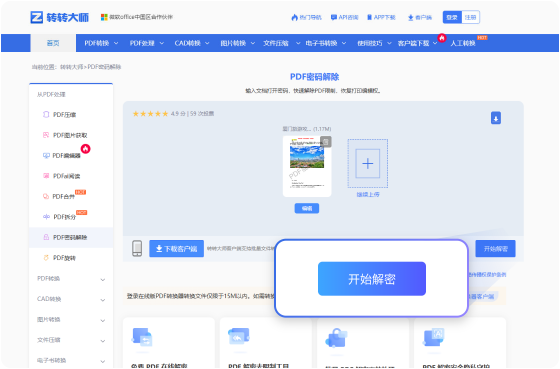The image size is (560, 369).
Task: Click the 客户端 download icon in header
Action: point(411,18)
